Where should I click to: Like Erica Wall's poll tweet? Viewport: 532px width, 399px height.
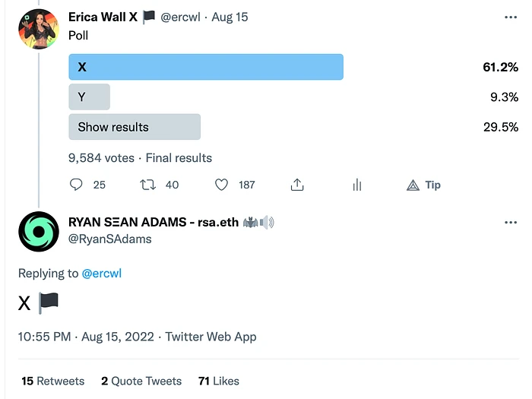click(221, 185)
